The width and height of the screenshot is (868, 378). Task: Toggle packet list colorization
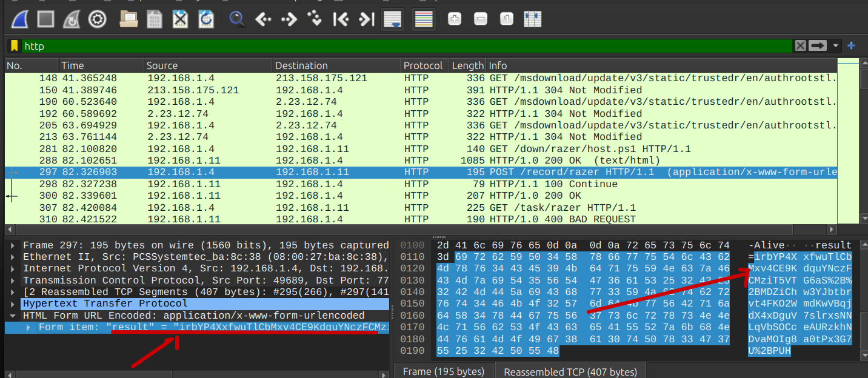click(x=424, y=19)
